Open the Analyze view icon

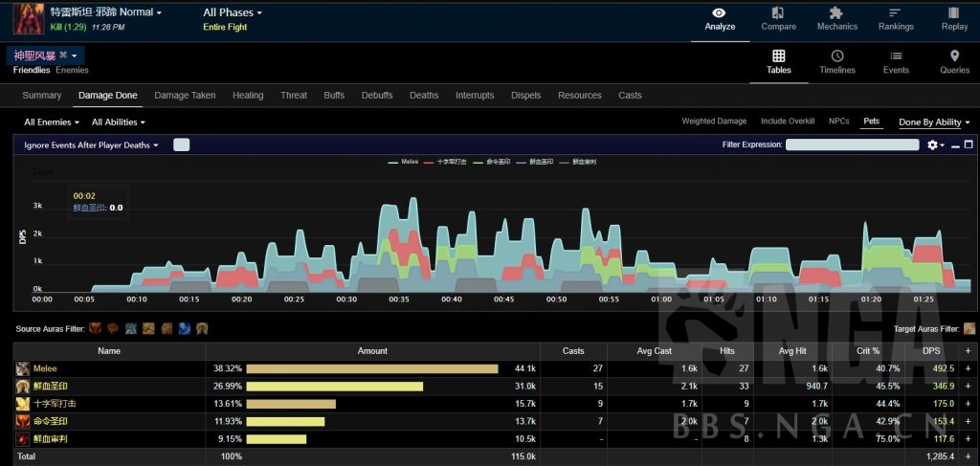coord(720,13)
